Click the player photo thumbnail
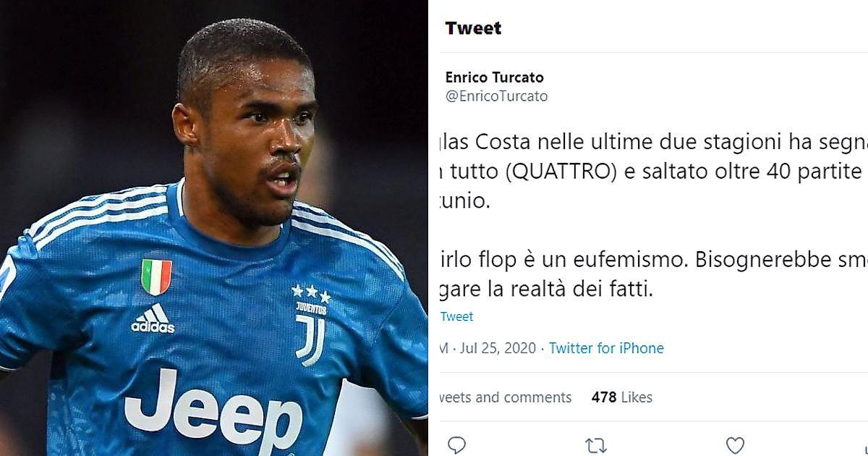This screenshot has height=456, width=868. pyautogui.click(x=214, y=228)
